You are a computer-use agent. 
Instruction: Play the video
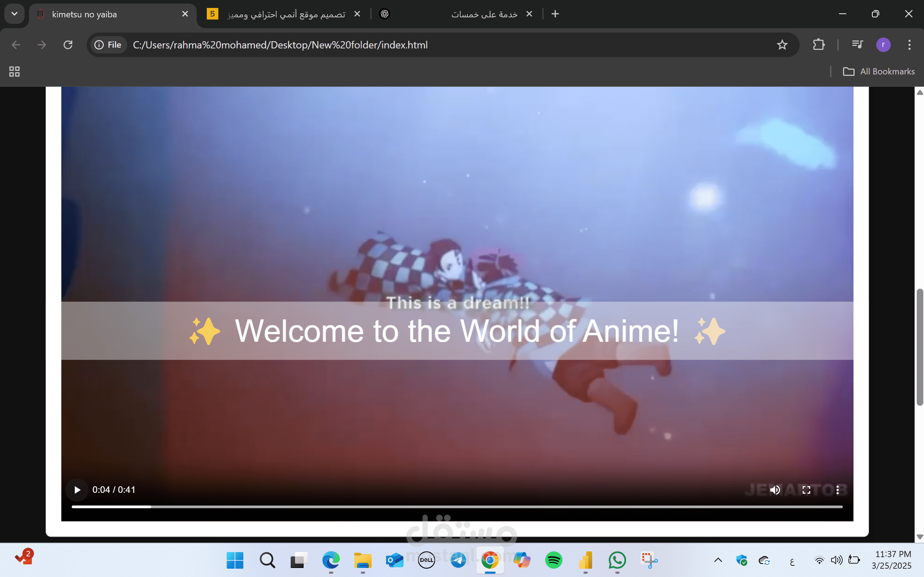[x=77, y=490]
